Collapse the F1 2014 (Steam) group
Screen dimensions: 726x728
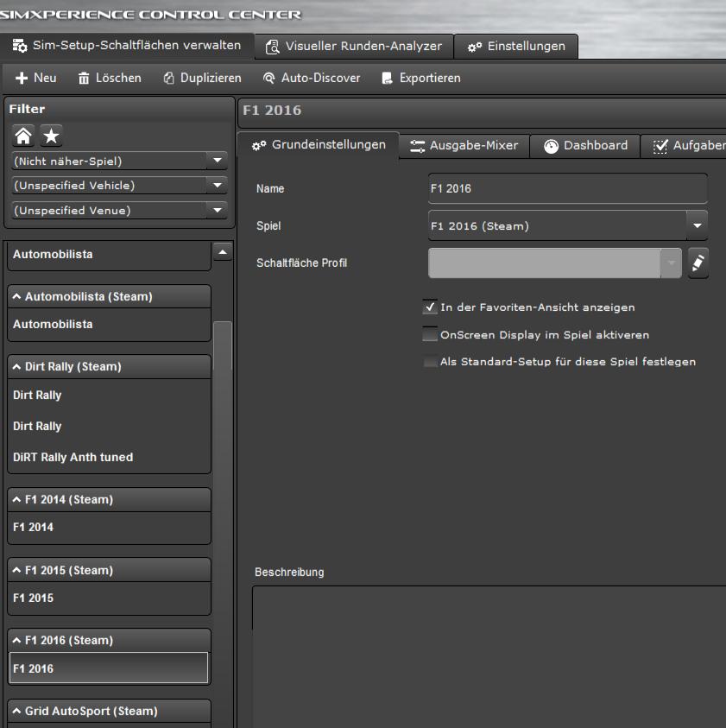16,499
